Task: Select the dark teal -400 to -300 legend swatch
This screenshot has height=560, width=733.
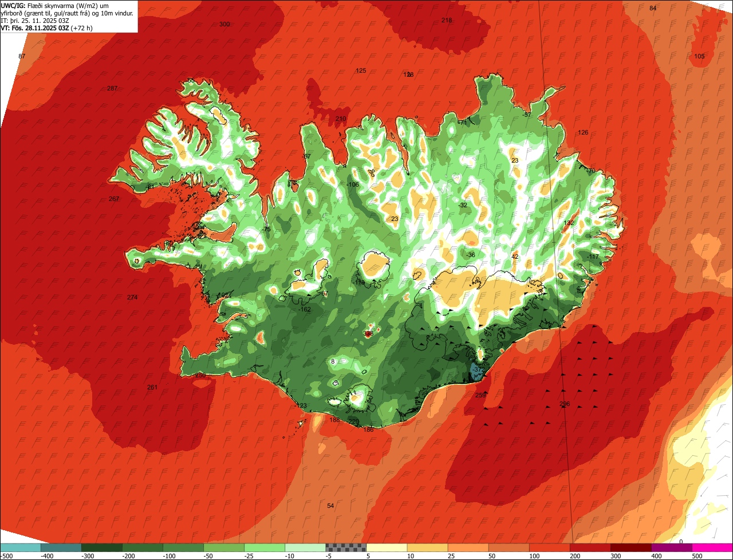Action: coord(61,547)
